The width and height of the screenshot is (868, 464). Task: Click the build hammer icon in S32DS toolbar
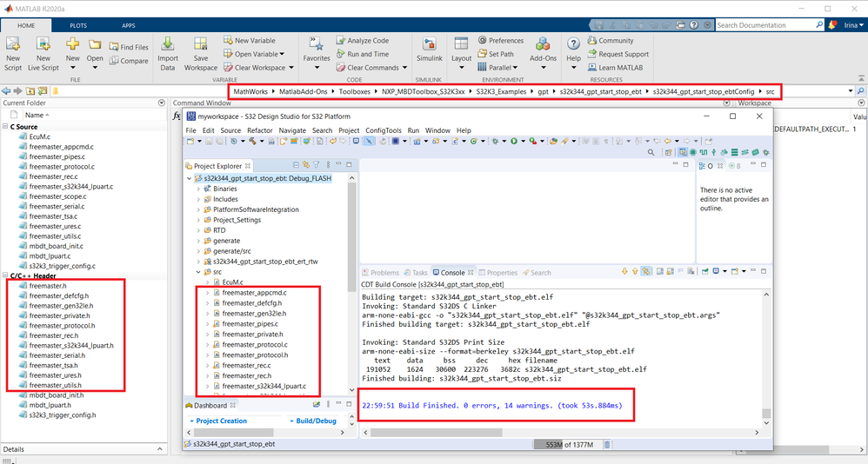252,141
